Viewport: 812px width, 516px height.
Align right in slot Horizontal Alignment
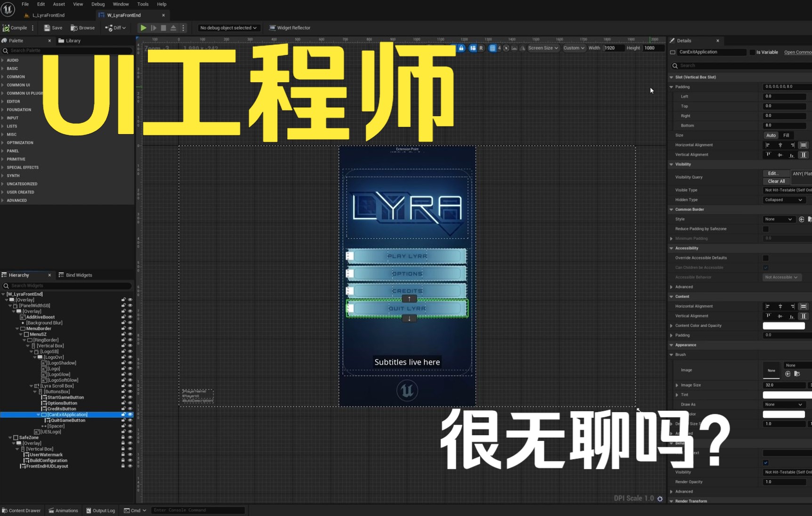point(792,145)
